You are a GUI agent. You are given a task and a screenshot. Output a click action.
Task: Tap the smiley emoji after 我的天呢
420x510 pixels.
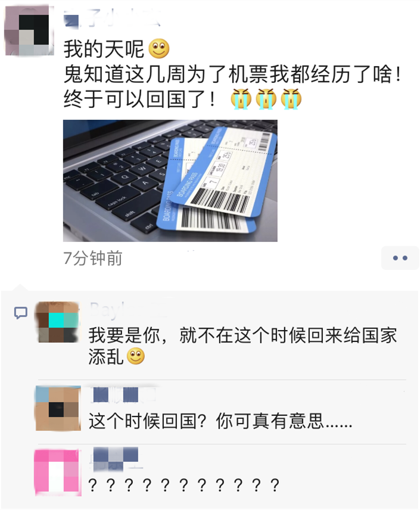159,48
